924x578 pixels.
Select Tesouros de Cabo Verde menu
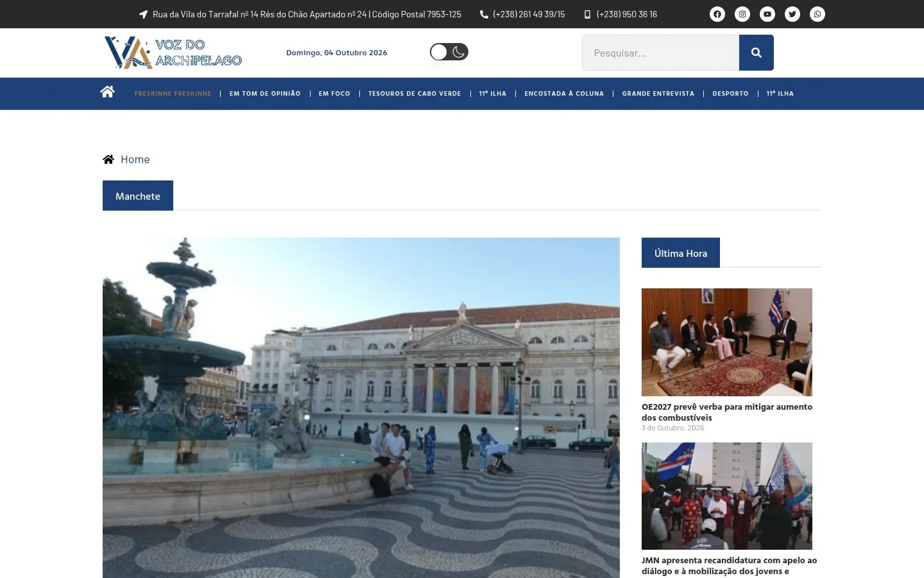click(415, 94)
